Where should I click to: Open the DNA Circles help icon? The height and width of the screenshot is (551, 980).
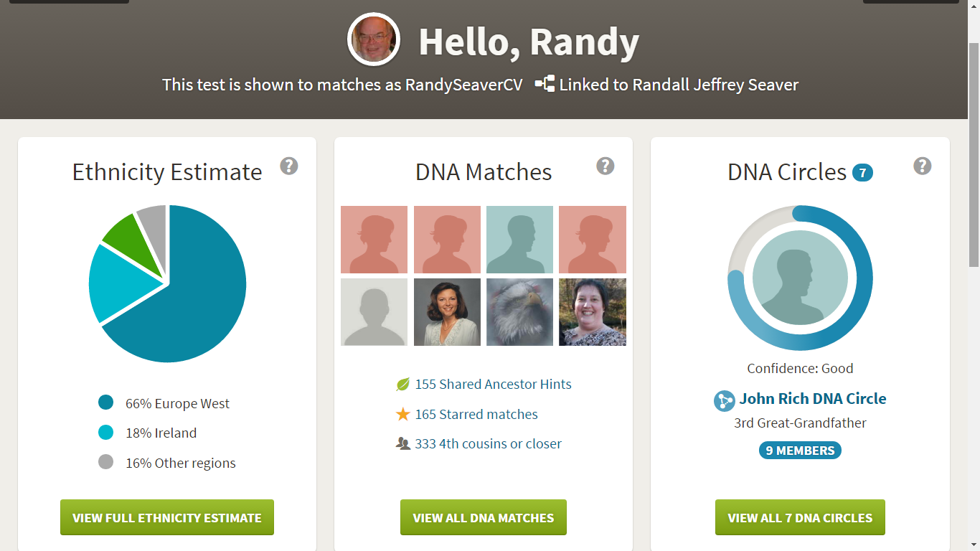pyautogui.click(x=923, y=166)
